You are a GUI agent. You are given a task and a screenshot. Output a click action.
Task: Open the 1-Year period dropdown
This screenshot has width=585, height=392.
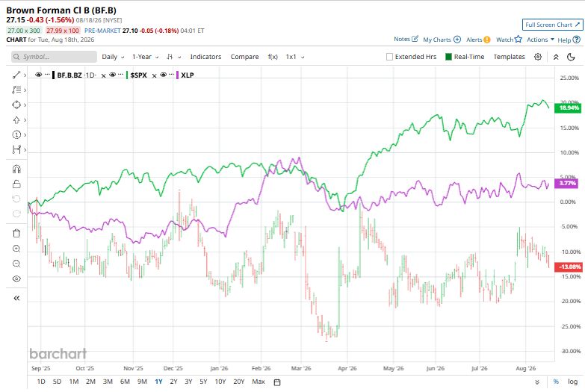click(x=145, y=57)
